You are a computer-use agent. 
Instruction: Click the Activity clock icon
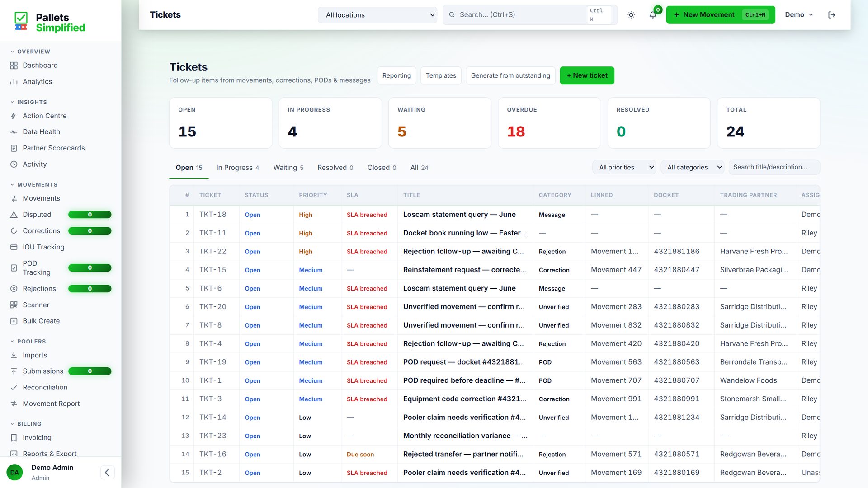pos(14,164)
